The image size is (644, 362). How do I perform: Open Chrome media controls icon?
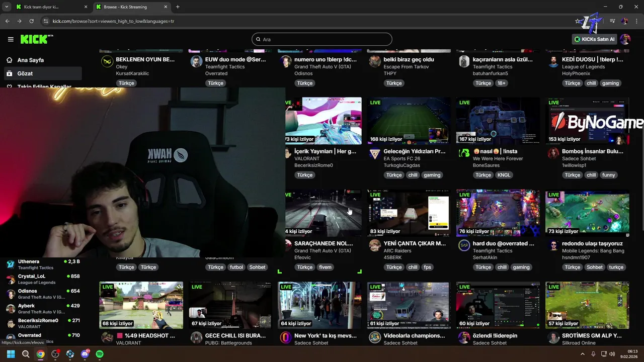coord(612,21)
